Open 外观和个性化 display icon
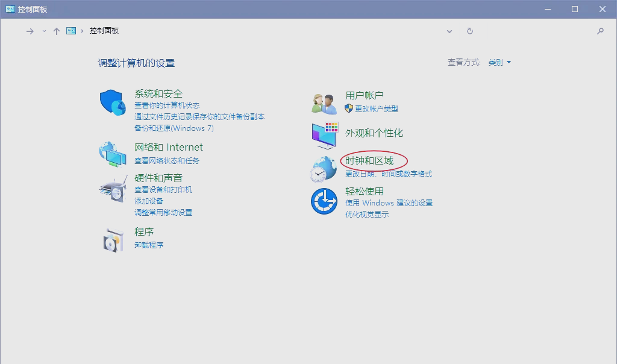 coord(324,134)
